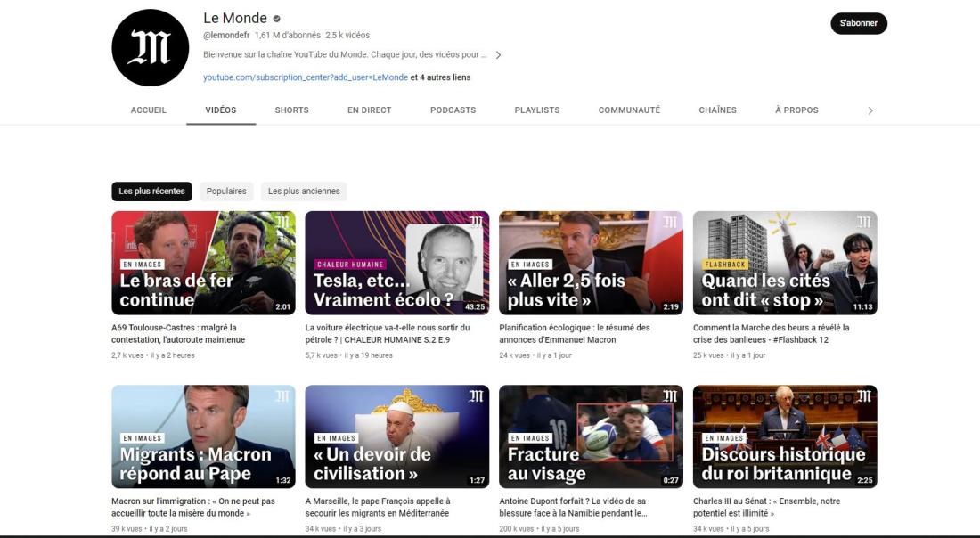
Task: Click the 0:27 duration badge on Fracture video
Action: pyautogui.click(x=671, y=480)
